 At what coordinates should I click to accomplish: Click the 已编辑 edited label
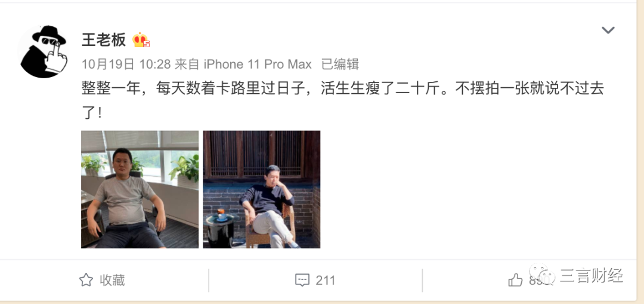coord(340,64)
